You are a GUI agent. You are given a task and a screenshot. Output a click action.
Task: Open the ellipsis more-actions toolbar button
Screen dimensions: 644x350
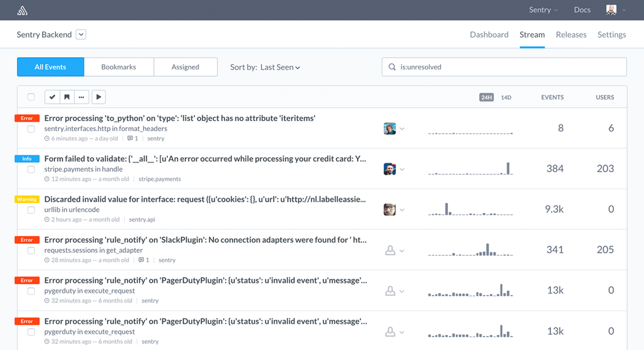pyautogui.click(x=81, y=97)
